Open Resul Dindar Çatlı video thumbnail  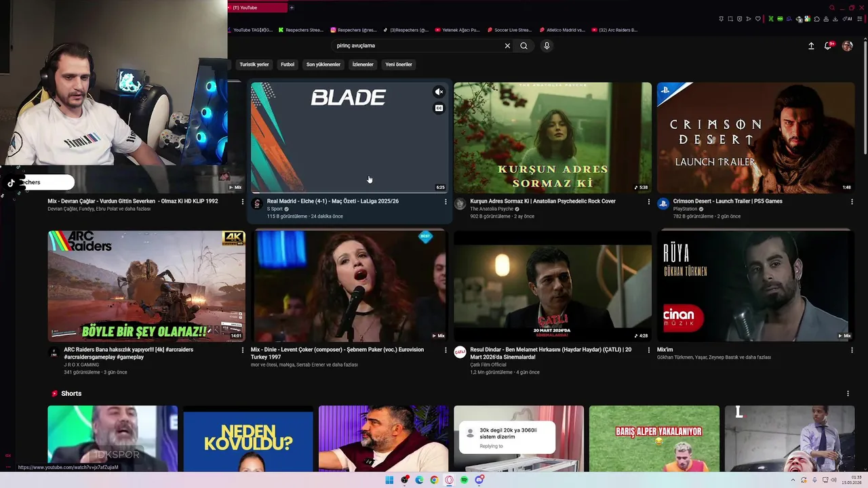pyautogui.click(x=553, y=286)
